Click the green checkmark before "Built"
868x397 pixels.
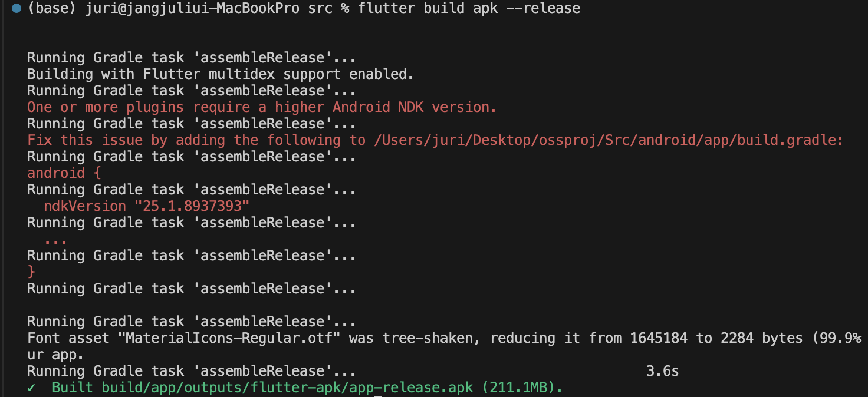click(x=31, y=388)
